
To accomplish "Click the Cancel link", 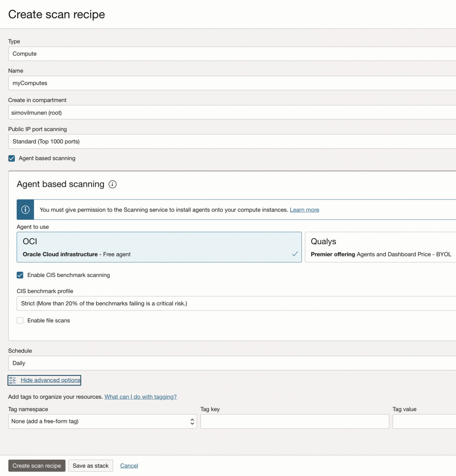I will [129, 466].
